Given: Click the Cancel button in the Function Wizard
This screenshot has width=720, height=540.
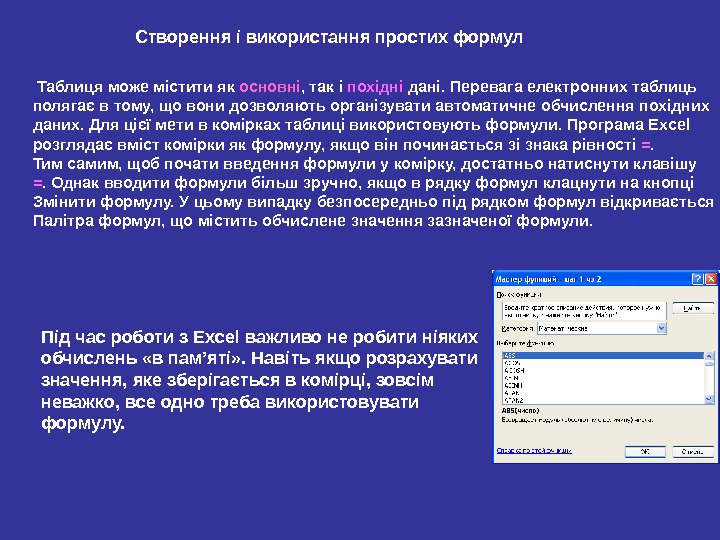Looking at the screenshot, I should point(693,452).
